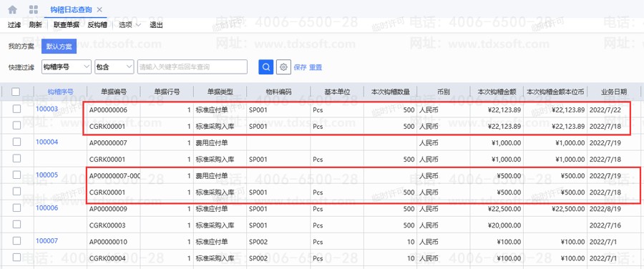Viewport: 644px width, 269px height.
Task: Open the 100006 sequence number link
Action: pos(47,207)
